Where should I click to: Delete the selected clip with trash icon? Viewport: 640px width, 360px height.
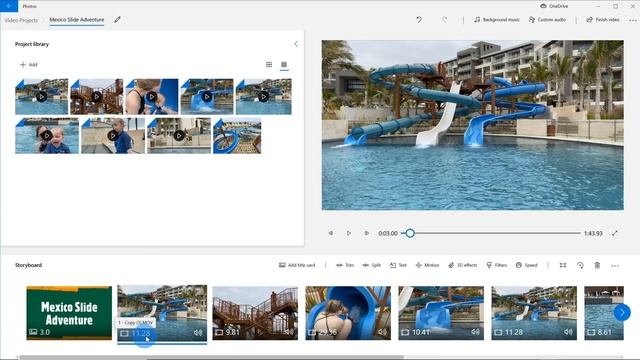(x=597, y=265)
